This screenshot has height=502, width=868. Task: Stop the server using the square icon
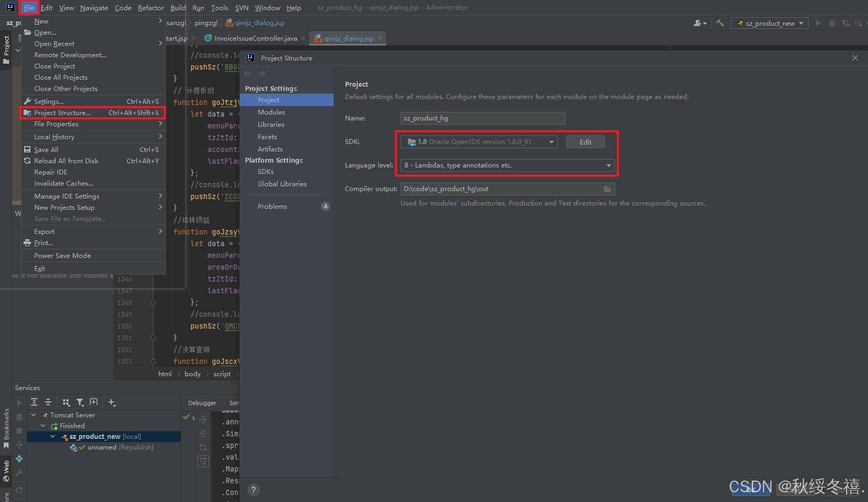19,431
